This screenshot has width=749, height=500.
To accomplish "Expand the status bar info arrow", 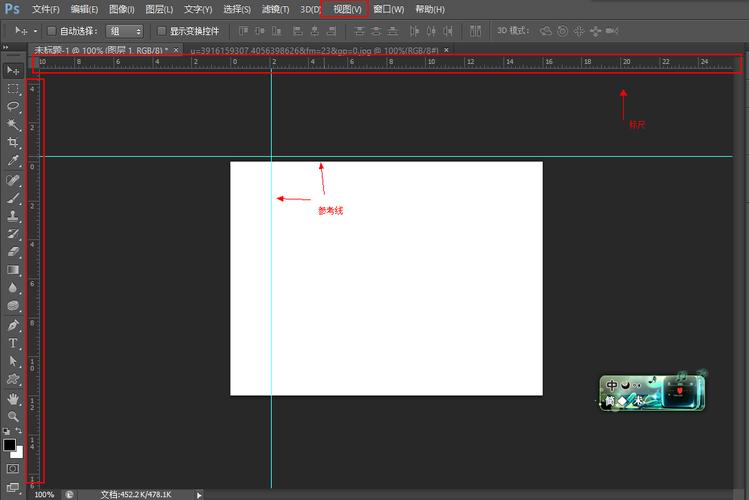I will (199, 494).
